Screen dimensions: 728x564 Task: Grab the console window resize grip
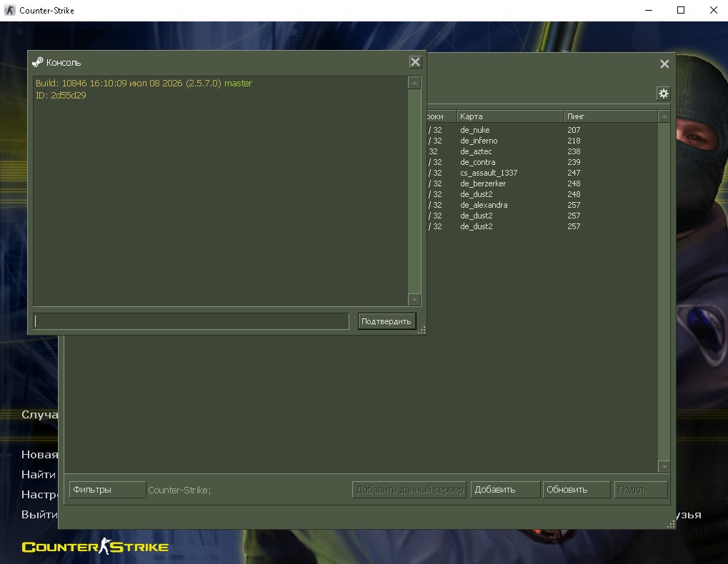422,331
